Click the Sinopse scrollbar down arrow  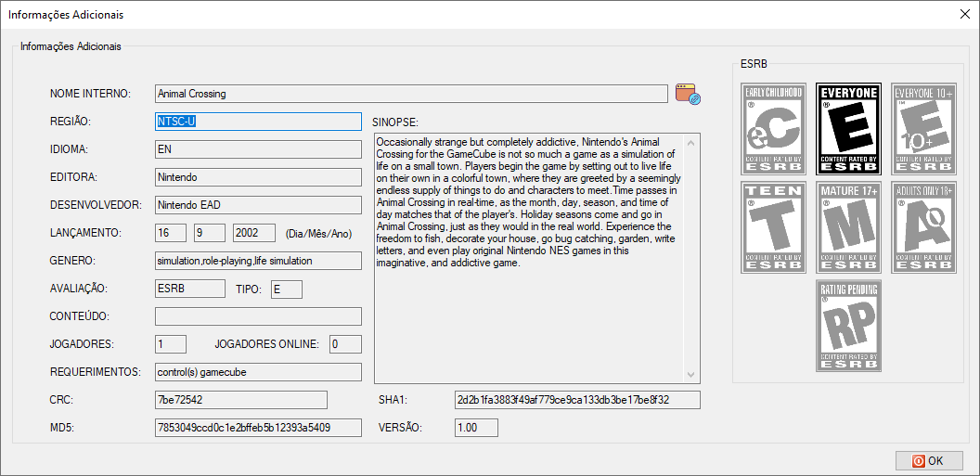(x=690, y=374)
